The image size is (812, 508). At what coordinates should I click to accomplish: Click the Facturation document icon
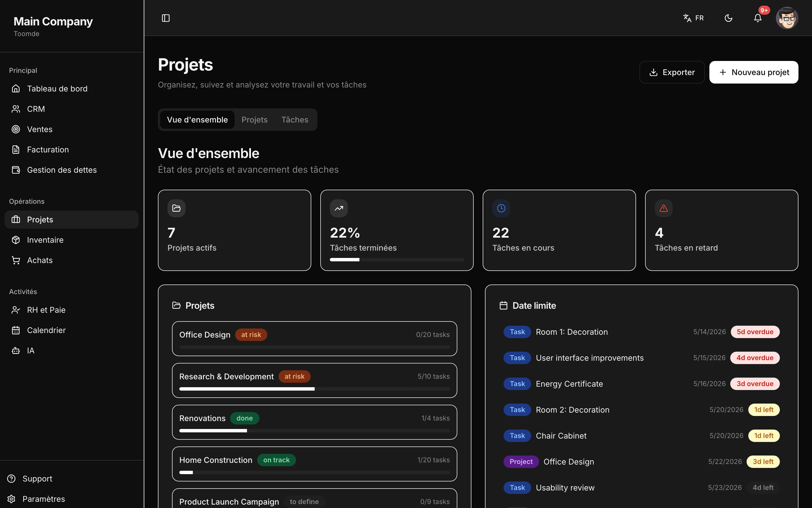pos(16,150)
